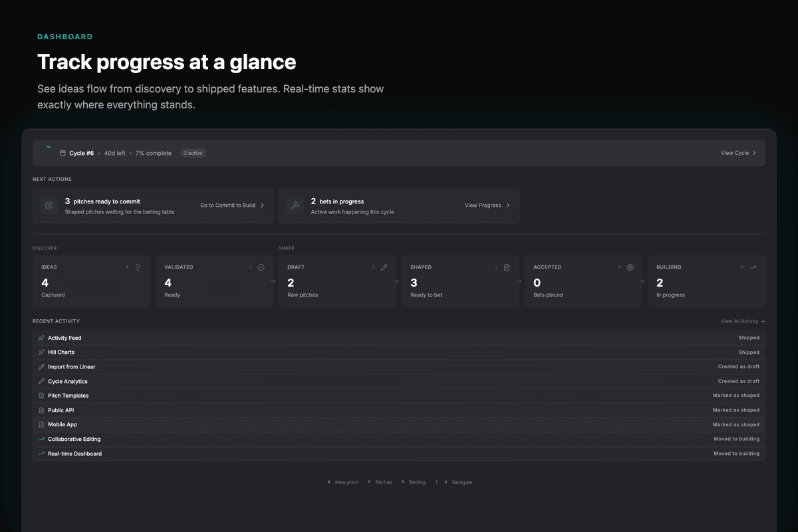Open the Real-time Dashboard activity row
This screenshot has width=798, height=532.
click(x=74, y=453)
